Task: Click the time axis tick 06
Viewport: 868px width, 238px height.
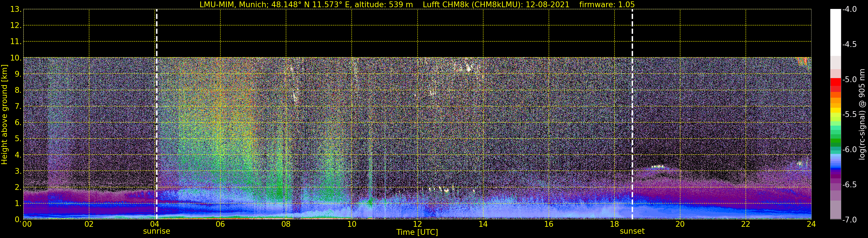Action: 220,224
